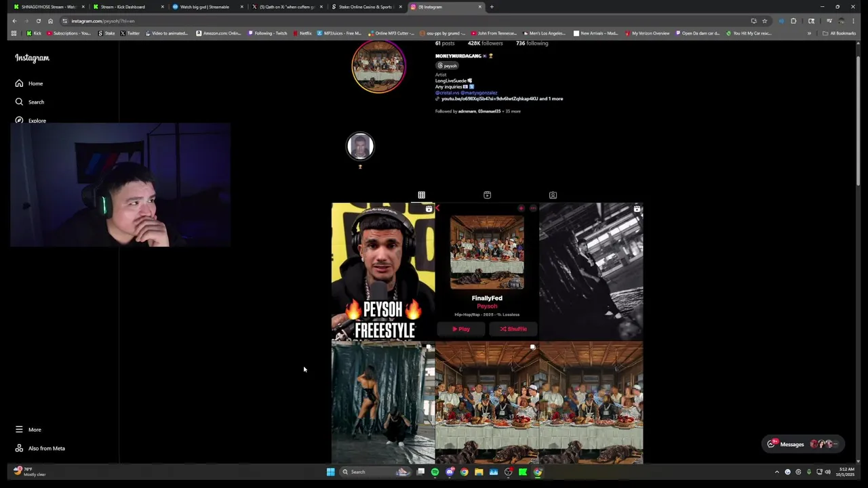Open the Netflix bookmark
The width and height of the screenshot is (868, 488).
point(302,33)
